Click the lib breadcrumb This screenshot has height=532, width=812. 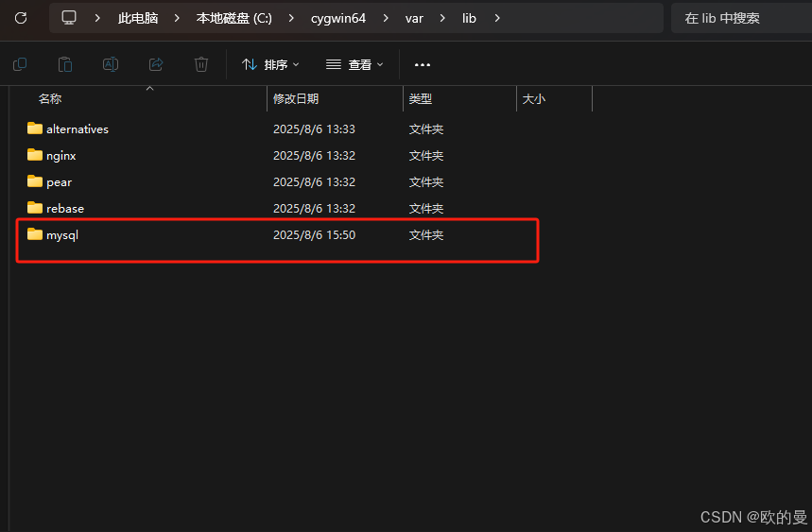tap(469, 18)
